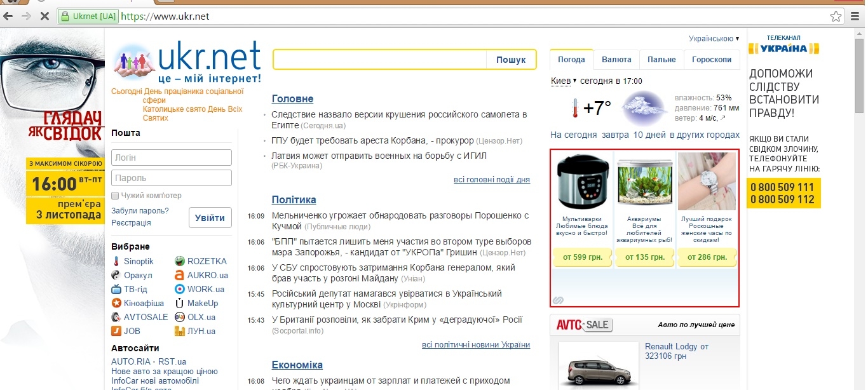
Task: Open the На сегодня forecast link
Action: [574, 135]
